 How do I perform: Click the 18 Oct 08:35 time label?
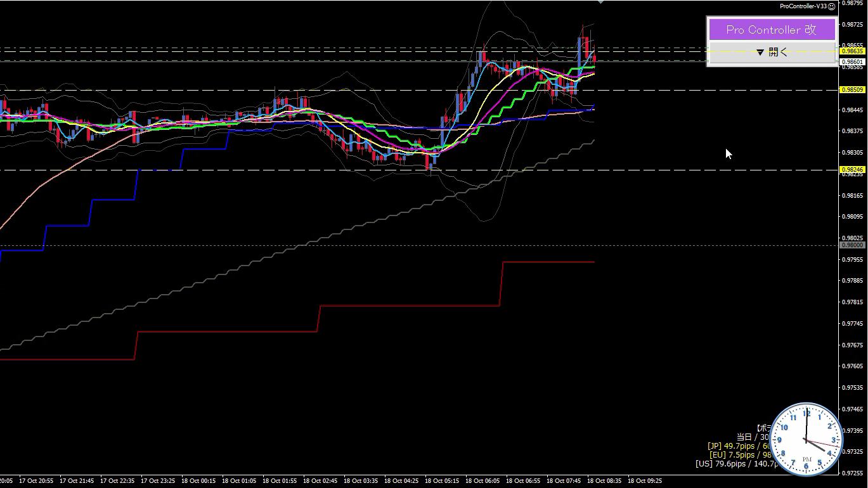click(x=604, y=481)
